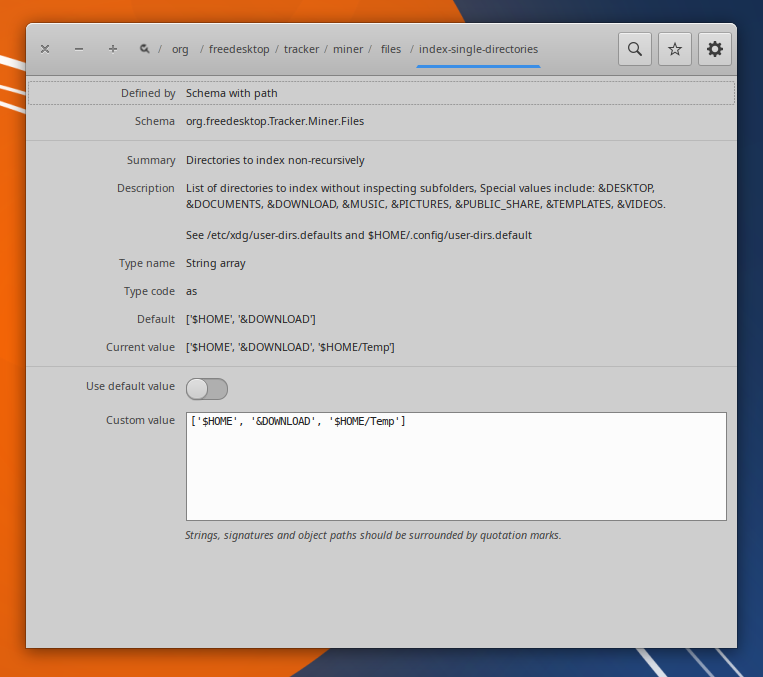
Task: Click the 'String array' type name value
Action: [216, 263]
